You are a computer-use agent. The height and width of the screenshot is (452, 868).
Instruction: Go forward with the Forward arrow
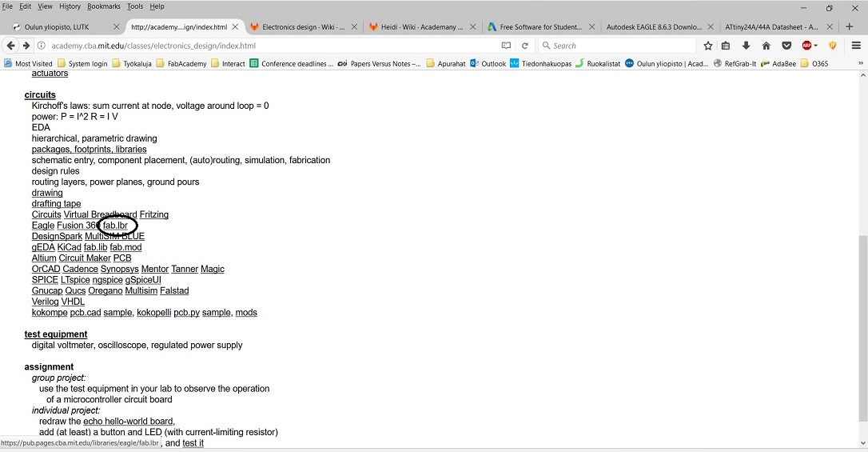point(26,46)
